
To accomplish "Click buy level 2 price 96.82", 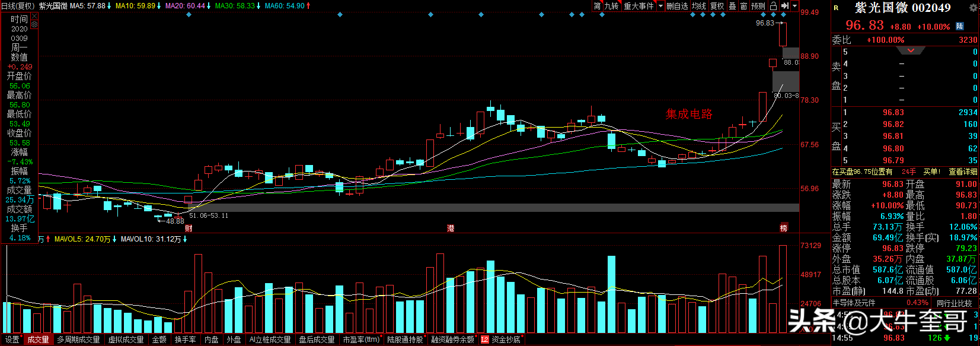I will (893, 124).
